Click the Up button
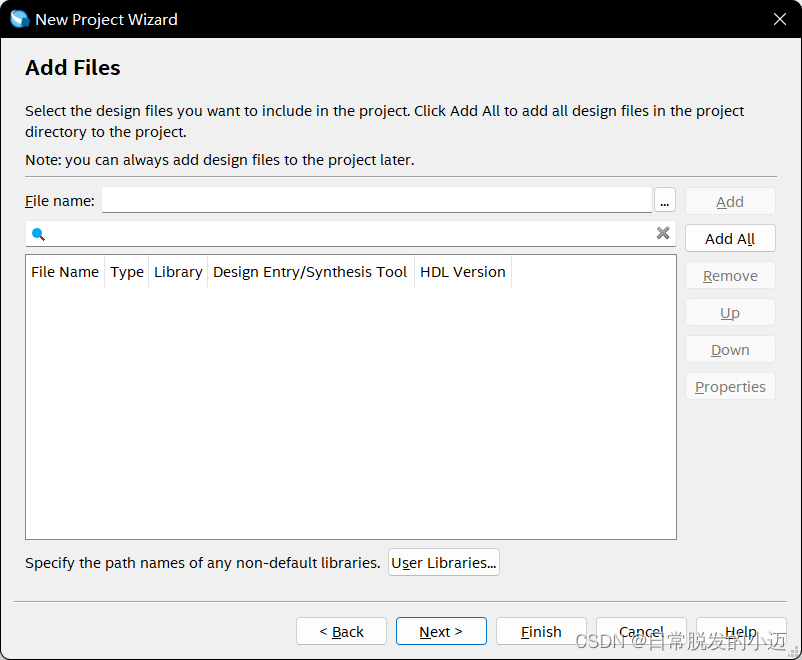This screenshot has width=802, height=660. pyautogui.click(x=730, y=313)
